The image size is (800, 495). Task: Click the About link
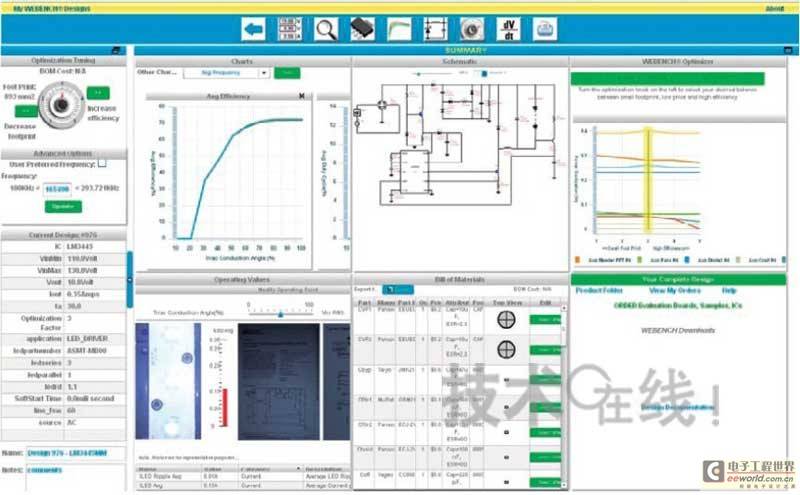pyautogui.click(x=774, y=8)
